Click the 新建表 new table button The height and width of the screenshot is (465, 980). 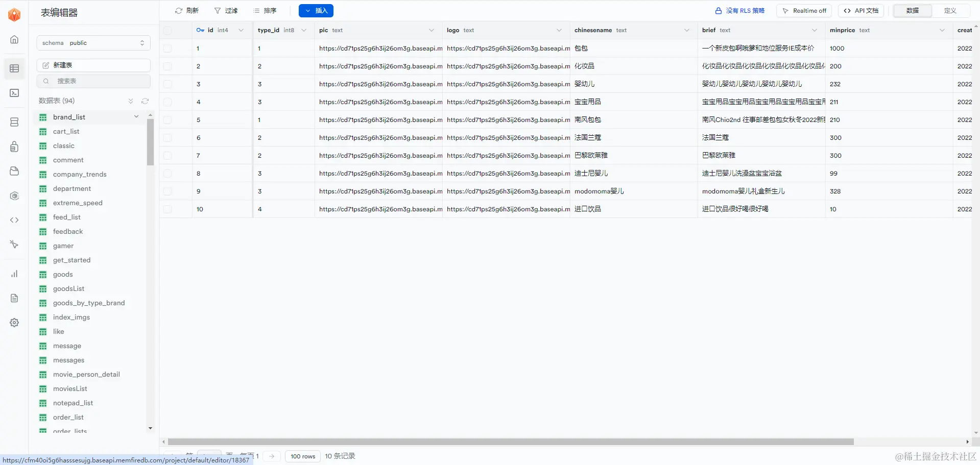tap(93, 65)
